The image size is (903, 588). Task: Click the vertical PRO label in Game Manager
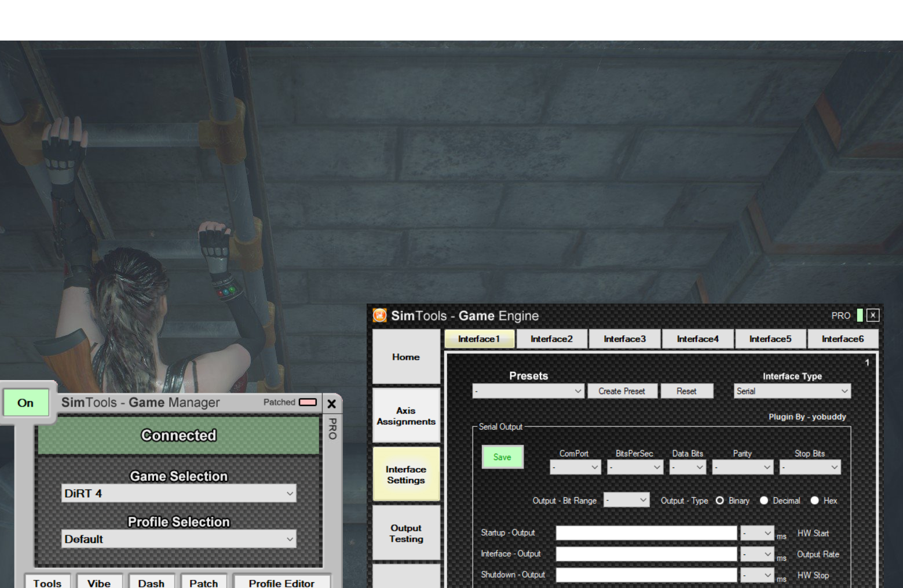point(332,429)
